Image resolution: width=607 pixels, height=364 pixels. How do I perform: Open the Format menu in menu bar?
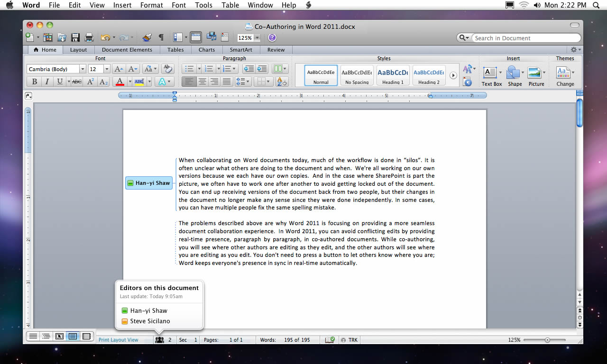tap(151, 5)
